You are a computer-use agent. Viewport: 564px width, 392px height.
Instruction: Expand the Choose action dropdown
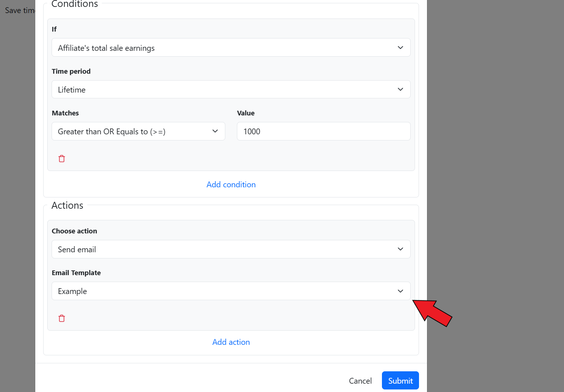231,249
